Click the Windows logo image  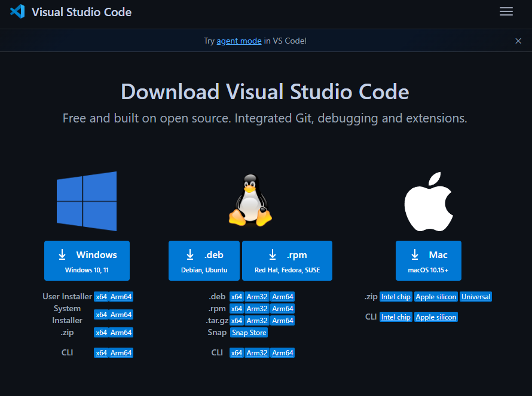click(87, 201)
